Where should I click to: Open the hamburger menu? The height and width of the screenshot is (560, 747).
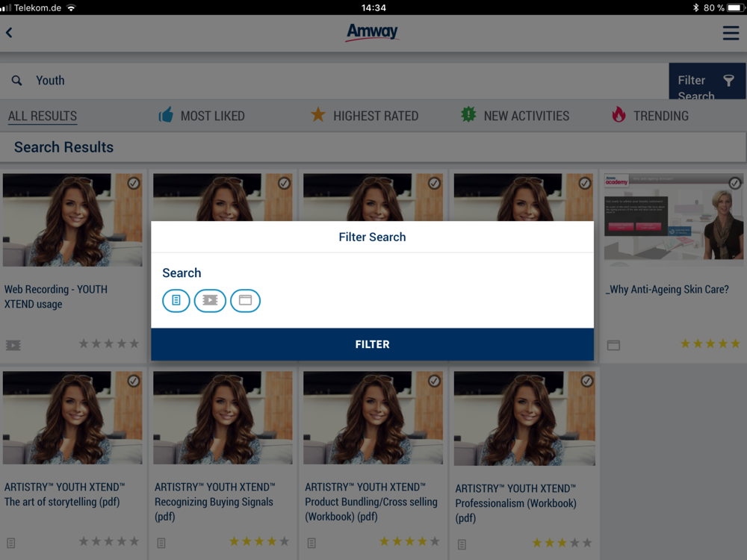click(731, 33)
